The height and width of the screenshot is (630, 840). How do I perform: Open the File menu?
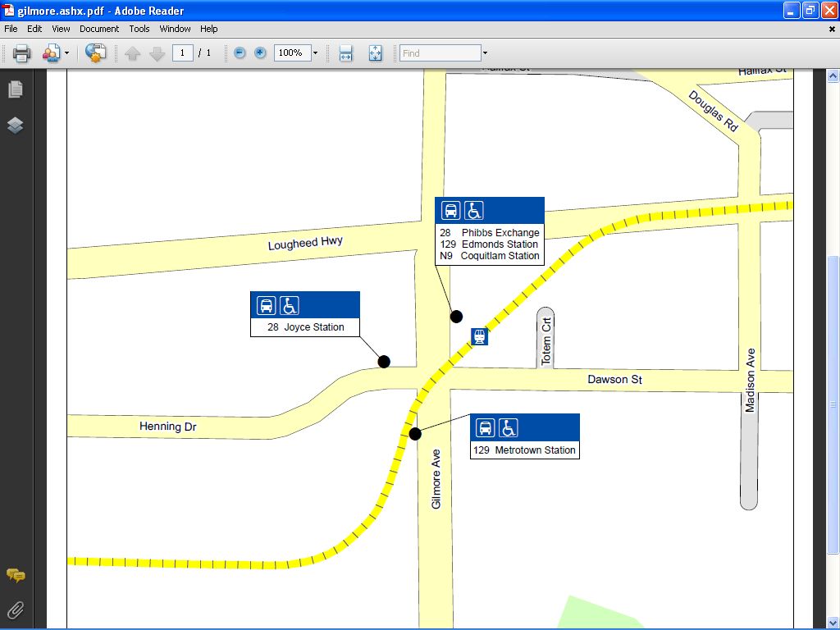point(11,29)
